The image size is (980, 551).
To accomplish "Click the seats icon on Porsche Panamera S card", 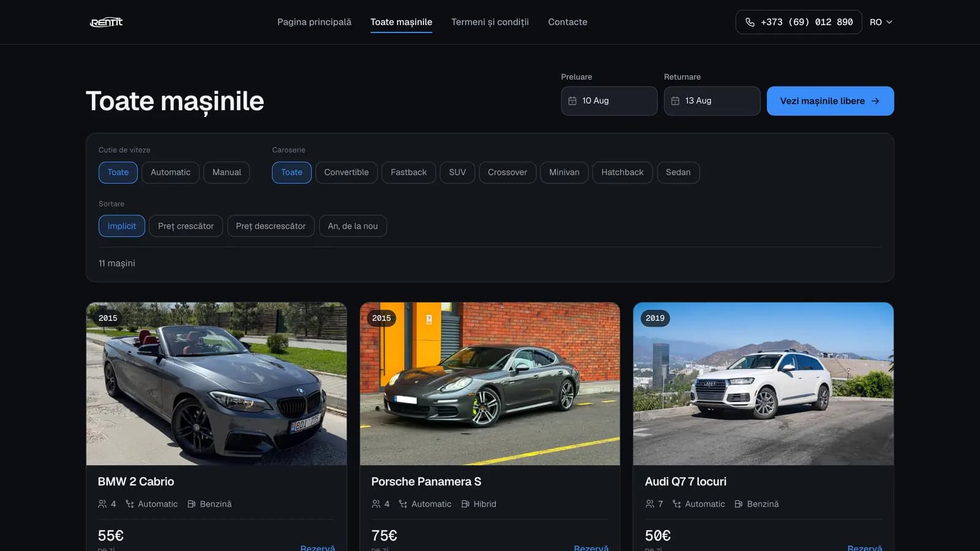I will coord(376,504).
